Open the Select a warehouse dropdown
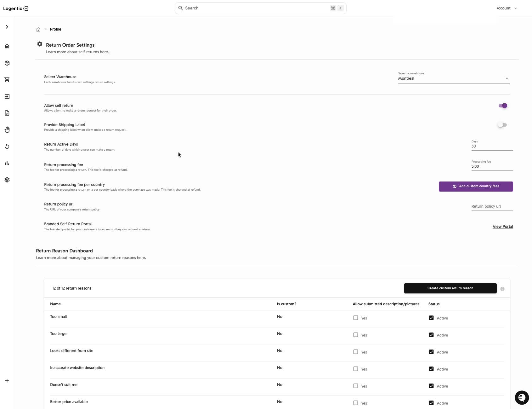 454,78
